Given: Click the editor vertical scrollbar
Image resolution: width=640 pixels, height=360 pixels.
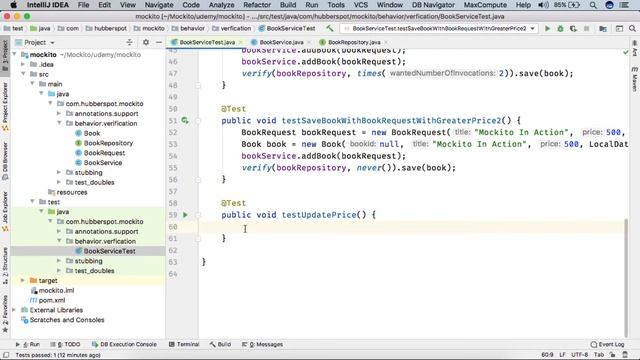Looking at the screenshot, I should click(x=626, y=278).
